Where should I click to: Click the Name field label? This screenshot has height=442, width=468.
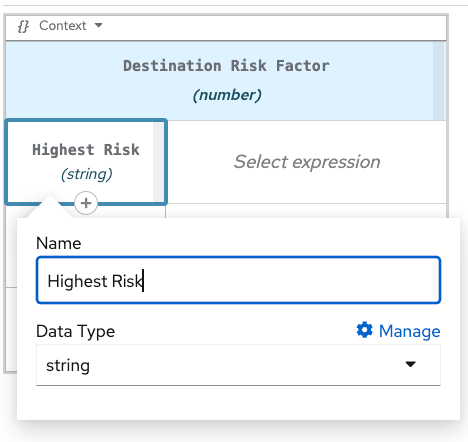point(59,243)
